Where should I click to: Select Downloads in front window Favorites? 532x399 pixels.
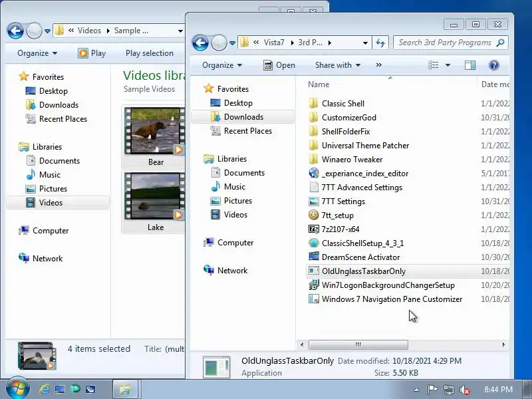[243, 117]
